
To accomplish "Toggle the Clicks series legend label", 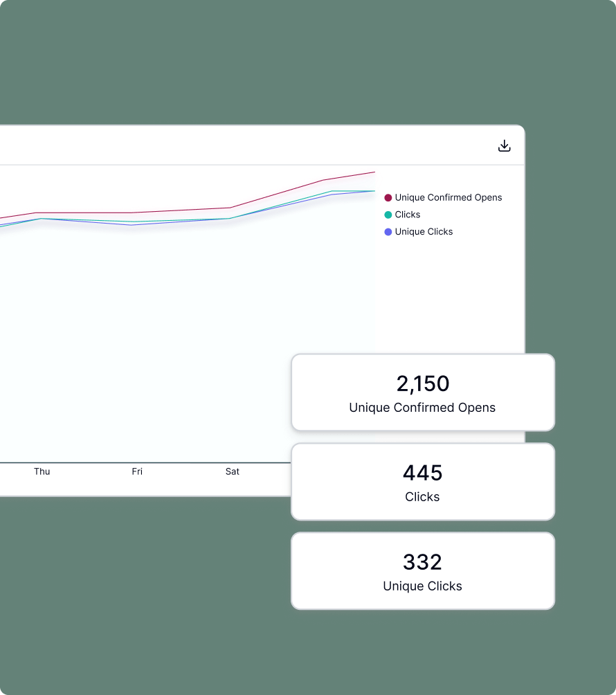I will pyautogui.click(x=408, y=215).
